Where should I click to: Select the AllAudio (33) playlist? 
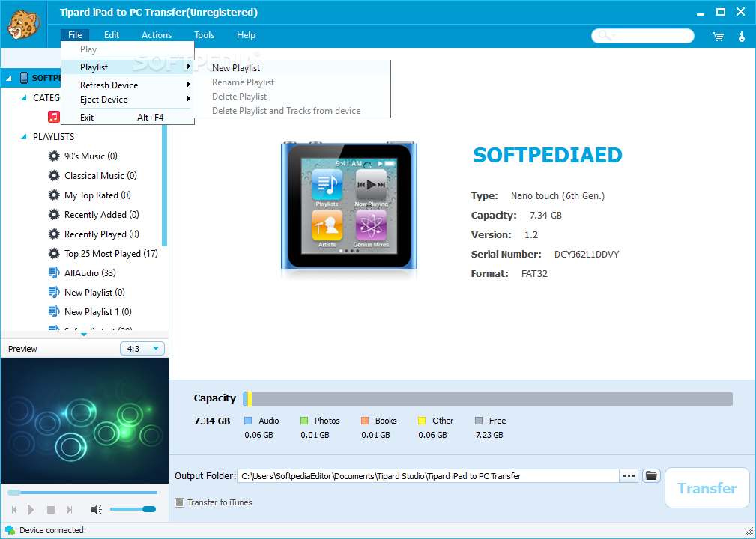coord(90,273)
